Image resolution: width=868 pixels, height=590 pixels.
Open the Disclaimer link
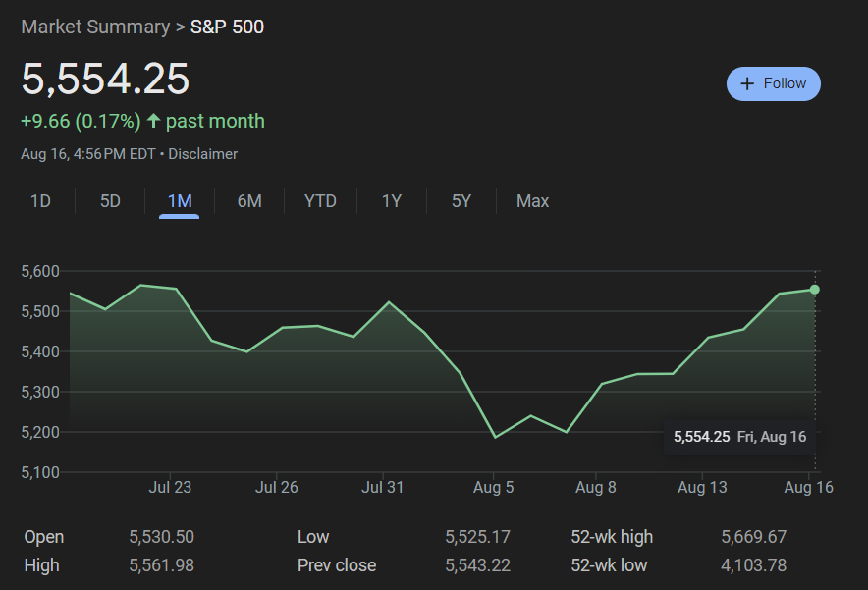click(x=202, y=154)
